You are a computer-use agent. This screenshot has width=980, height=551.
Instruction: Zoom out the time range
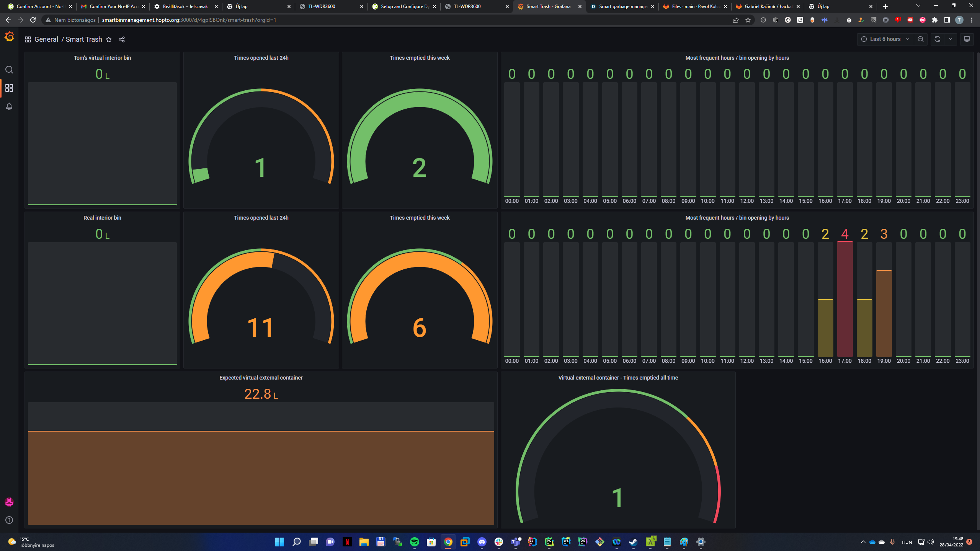pos(921,39)
